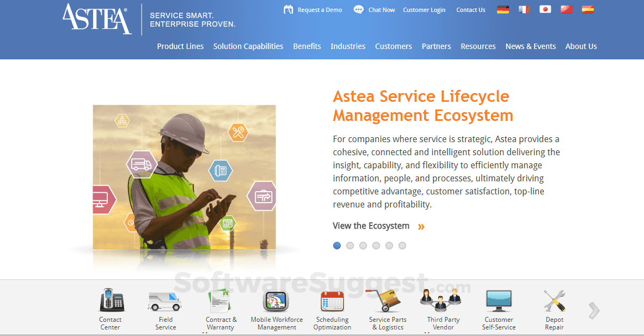Click the Service Parts & Logistics cart icon
Viewport: 644px width, 336px height.
[388, 300]
